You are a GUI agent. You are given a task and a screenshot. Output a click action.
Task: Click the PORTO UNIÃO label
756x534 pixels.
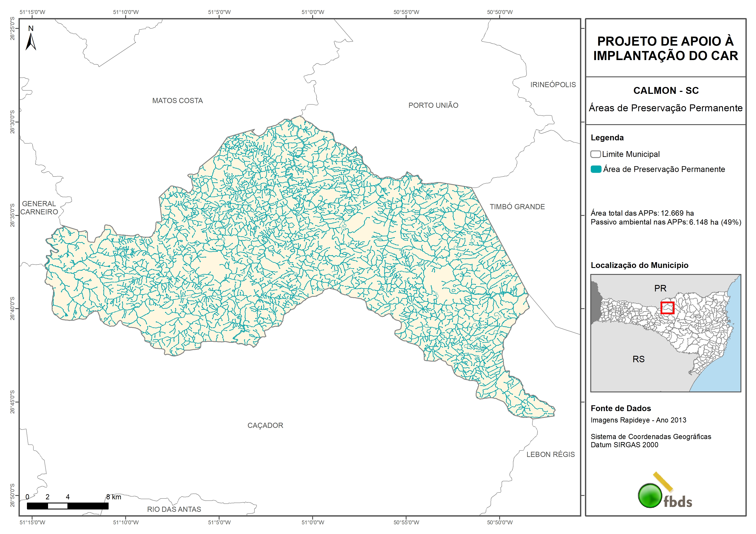pos(433,105)
